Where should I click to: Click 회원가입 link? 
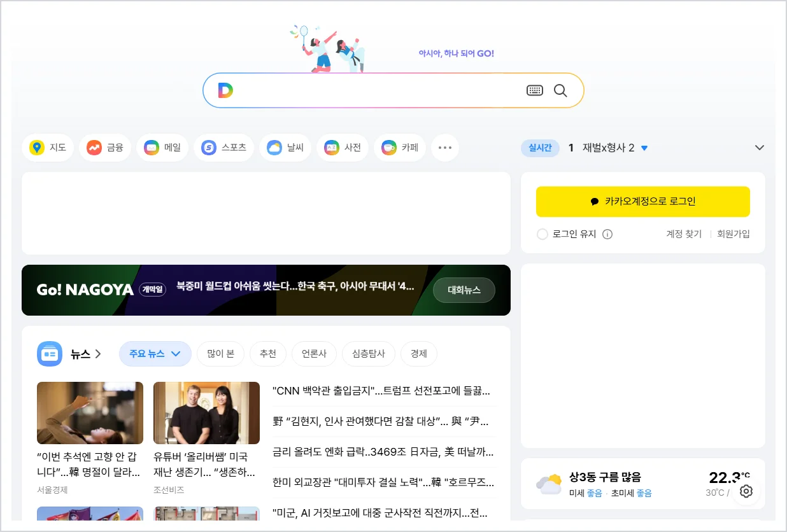point(734,234)
